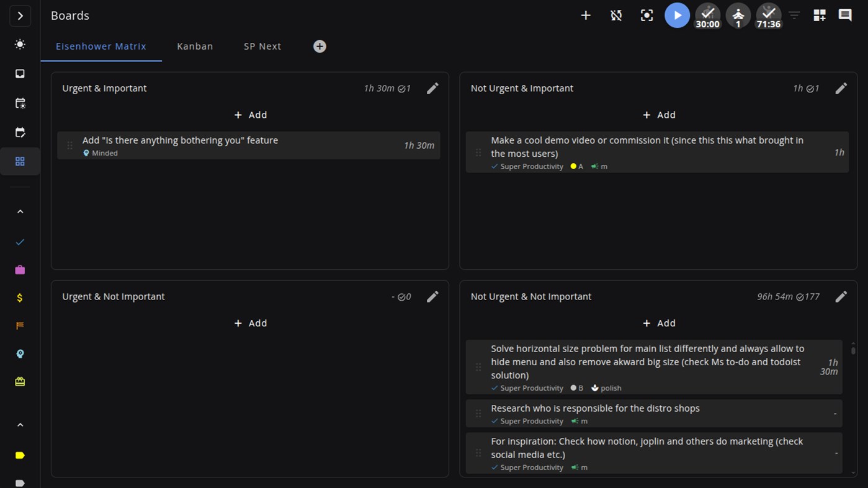Open the meditation break counter icon

coord(738,16)
